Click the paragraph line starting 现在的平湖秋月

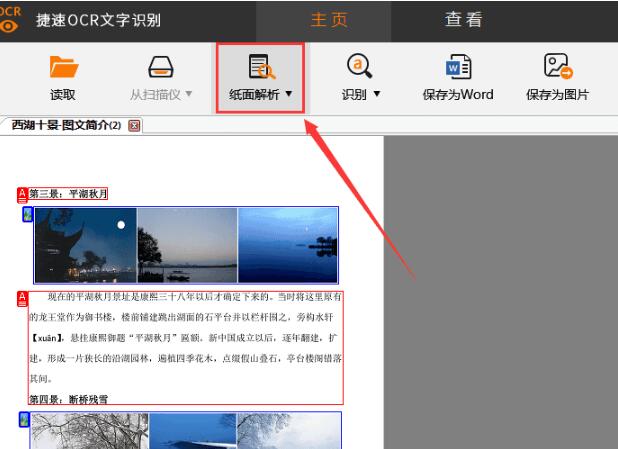[x=194, y=297]
